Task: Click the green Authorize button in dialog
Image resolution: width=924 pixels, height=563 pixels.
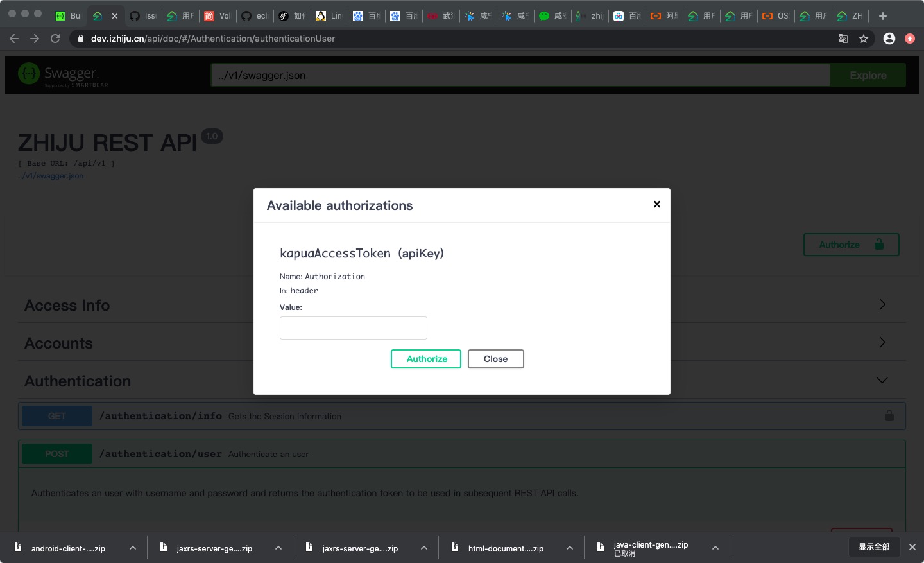Action: click(x=426, y=359)
